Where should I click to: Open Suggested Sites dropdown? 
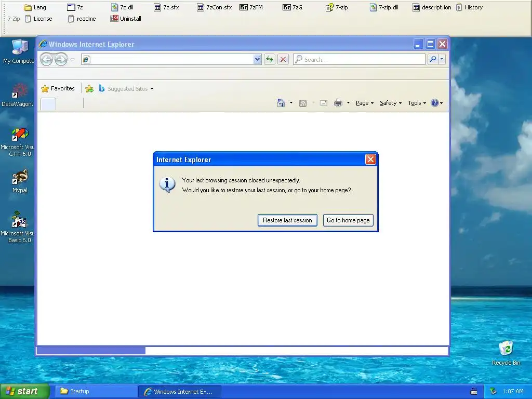click(126, 88)
